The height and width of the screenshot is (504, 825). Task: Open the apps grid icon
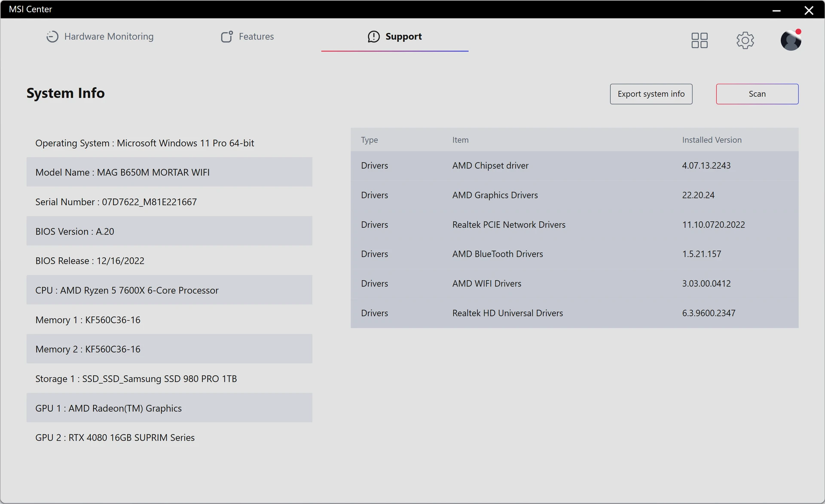[699, 40]
